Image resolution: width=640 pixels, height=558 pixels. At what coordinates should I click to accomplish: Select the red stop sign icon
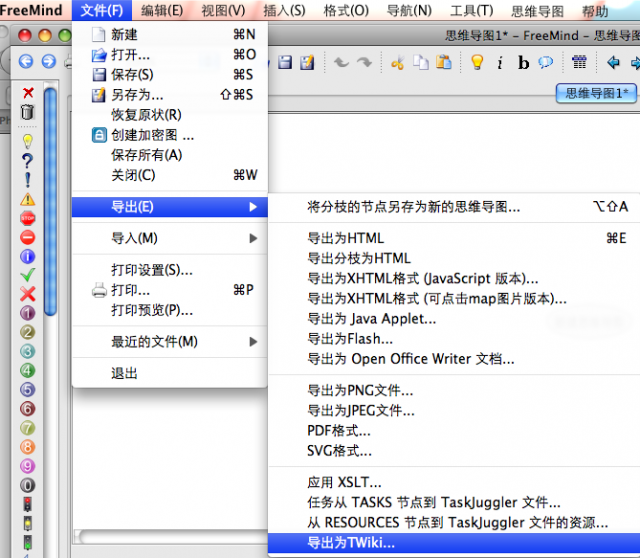(27, 218)
